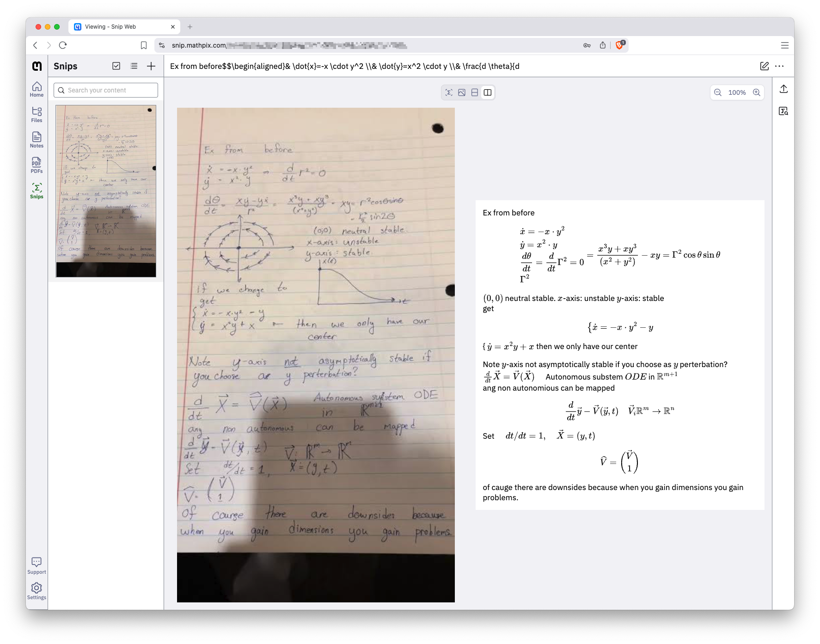The image size is (820, 644).
Task: Click the 'Note y-axis not asymptotically stable' line
Action: tap(605, 364)
